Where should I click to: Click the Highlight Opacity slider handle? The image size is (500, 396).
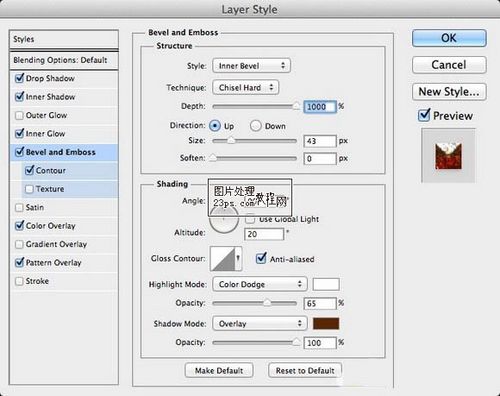[x=267, y=303]
